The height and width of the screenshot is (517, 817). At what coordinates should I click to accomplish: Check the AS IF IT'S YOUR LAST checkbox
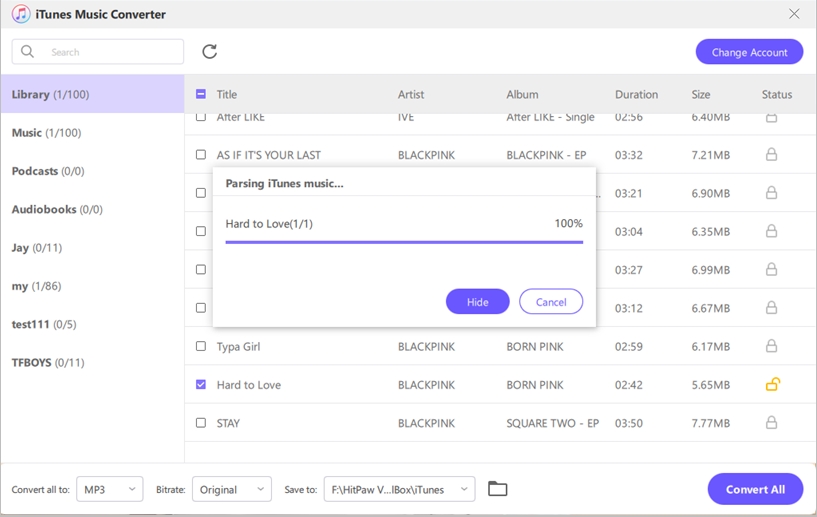[201, 154]
